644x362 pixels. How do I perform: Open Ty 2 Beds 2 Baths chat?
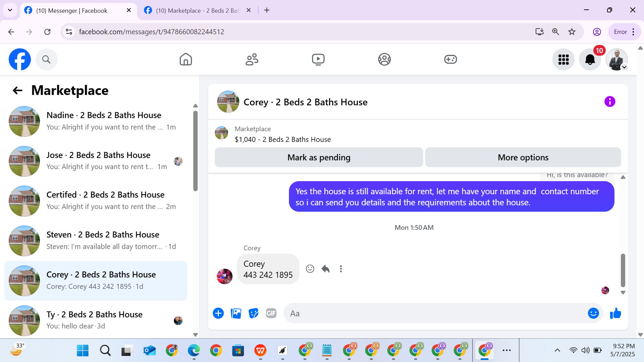coord(96,320)
